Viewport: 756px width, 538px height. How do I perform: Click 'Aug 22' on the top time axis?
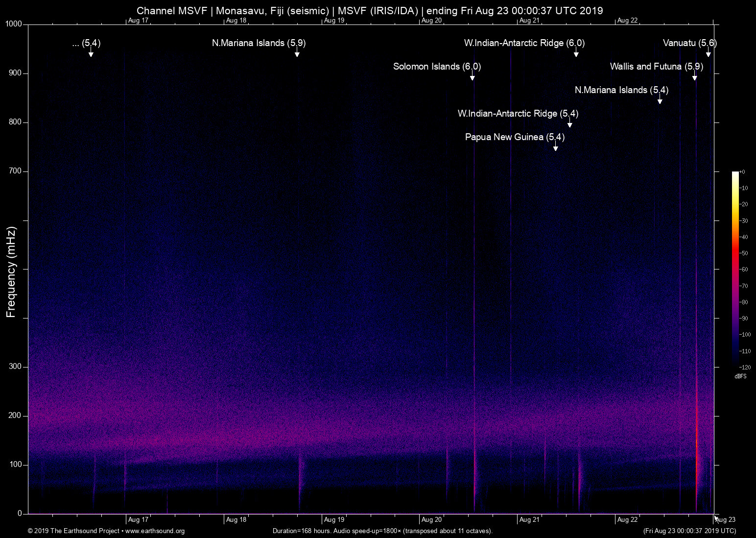pyautogui.click(x=627, y=21)
